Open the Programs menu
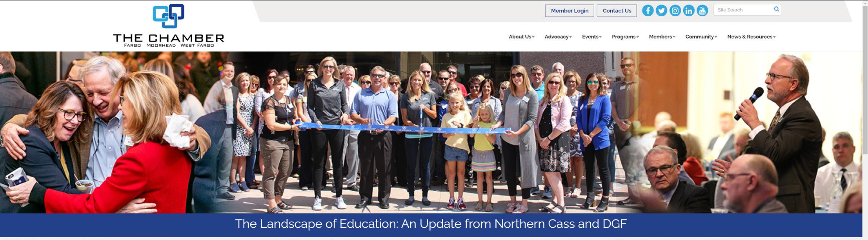This screenshot has height=240, width=868. tap(625, 37)
